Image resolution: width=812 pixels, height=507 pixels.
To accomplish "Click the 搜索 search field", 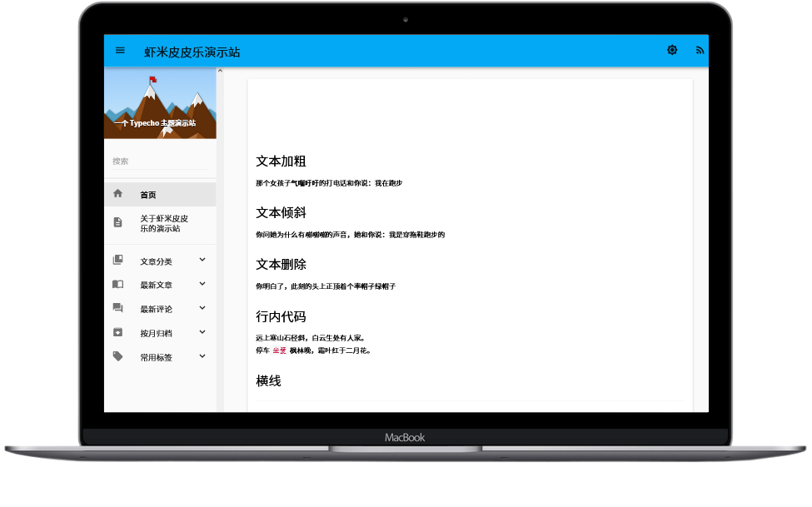I will pos(159,162).
